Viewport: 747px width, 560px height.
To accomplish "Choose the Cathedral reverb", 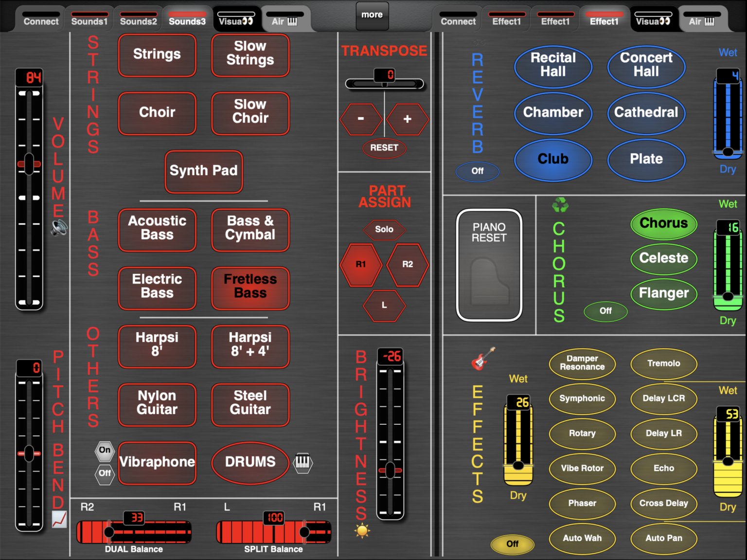I will (x=646, y=112).
